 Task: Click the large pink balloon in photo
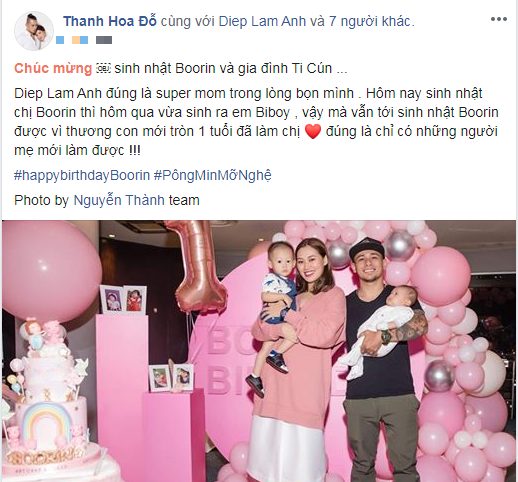(x=50, y=271)
